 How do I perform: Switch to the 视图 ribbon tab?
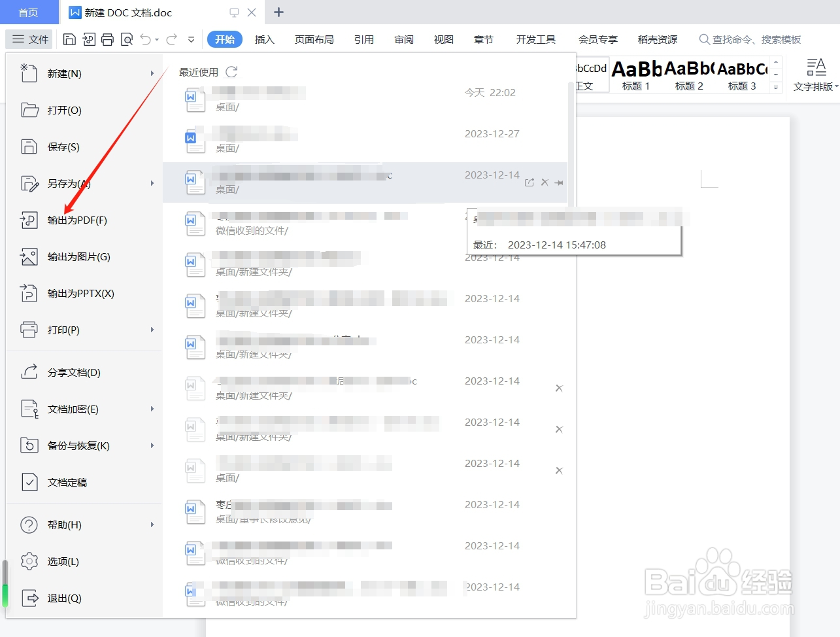point(444,39)
